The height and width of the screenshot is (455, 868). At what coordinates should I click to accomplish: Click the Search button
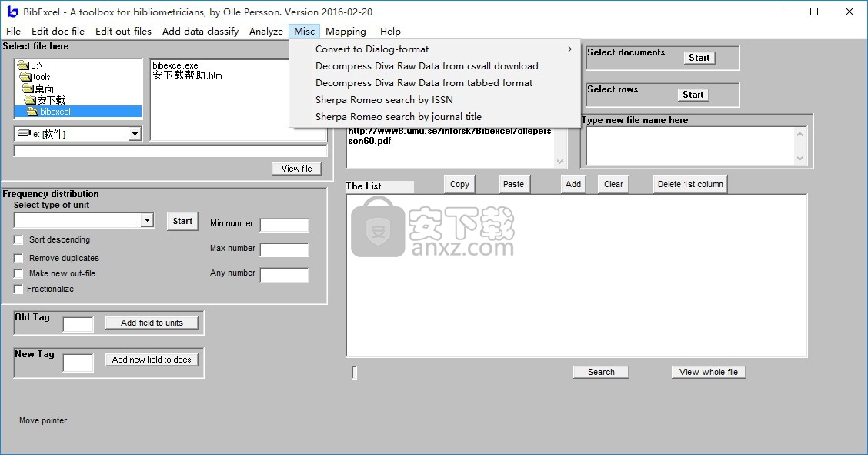pos(601,372)
